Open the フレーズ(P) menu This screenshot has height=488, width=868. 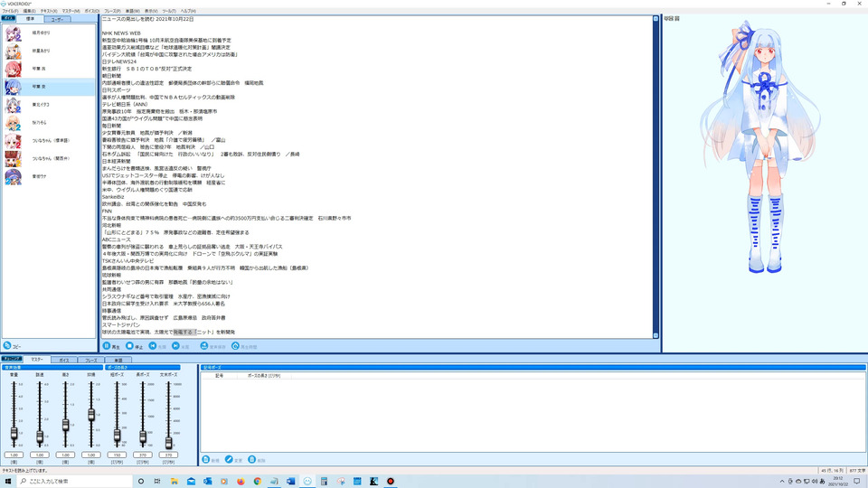[112, 11]
